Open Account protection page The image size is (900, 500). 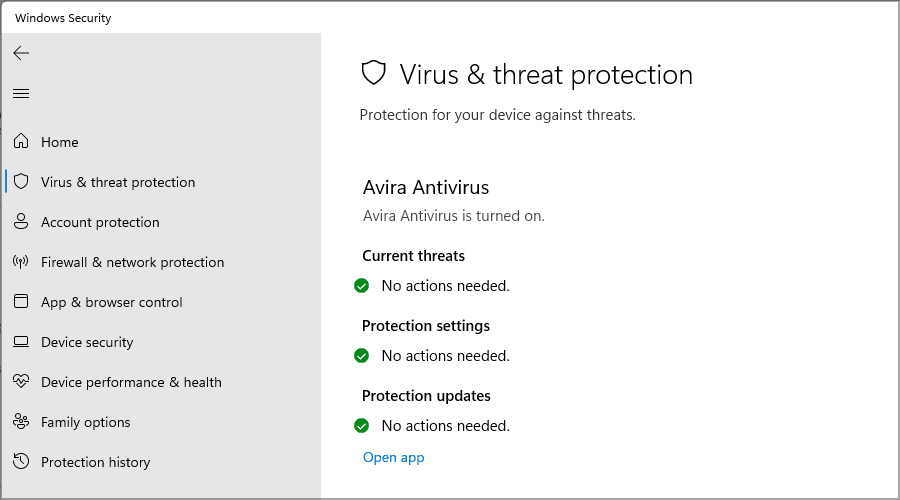(100, 222)
